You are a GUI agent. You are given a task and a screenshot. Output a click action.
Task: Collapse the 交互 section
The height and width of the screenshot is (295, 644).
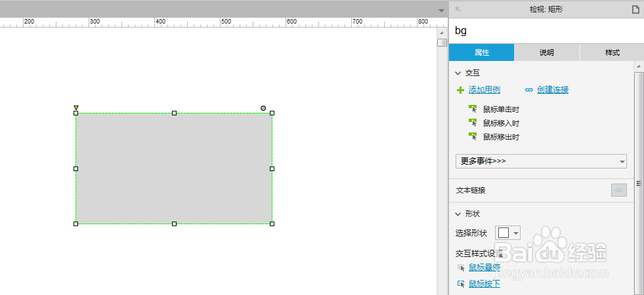[458, 73]
